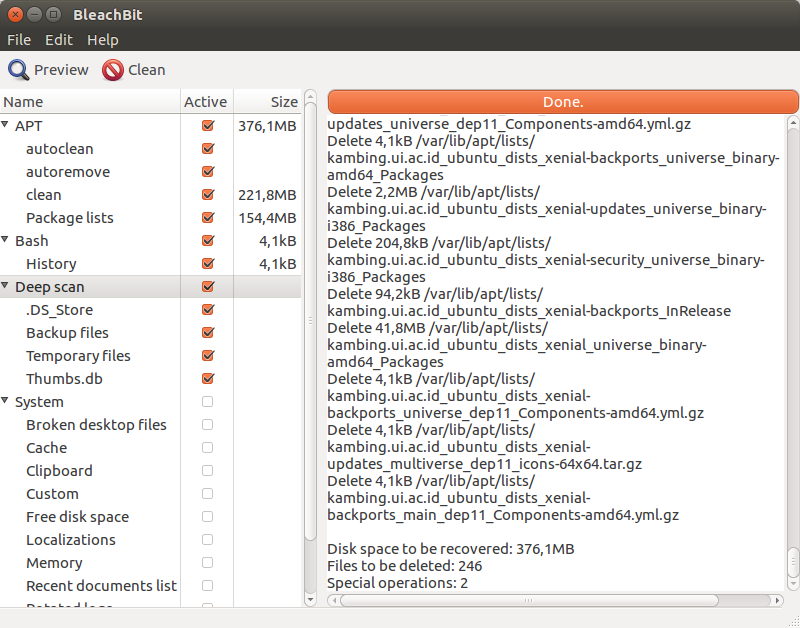Click the cleaner list scroll-up arrow
800x628 pixels.
[x=310, y=95]
